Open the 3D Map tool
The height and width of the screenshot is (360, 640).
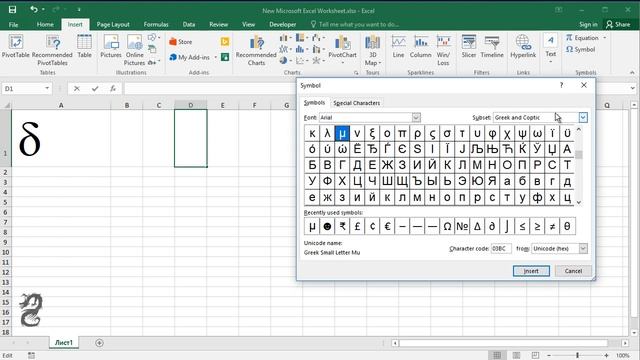tap(372, 51)
